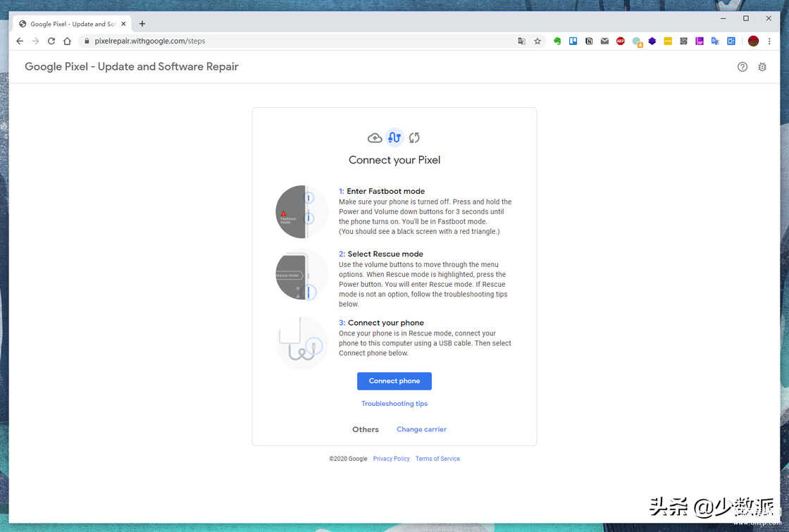This screenshot has height=532, width=789.
Task: Open the help question mark icon
Action: click(x=743, y=67)
